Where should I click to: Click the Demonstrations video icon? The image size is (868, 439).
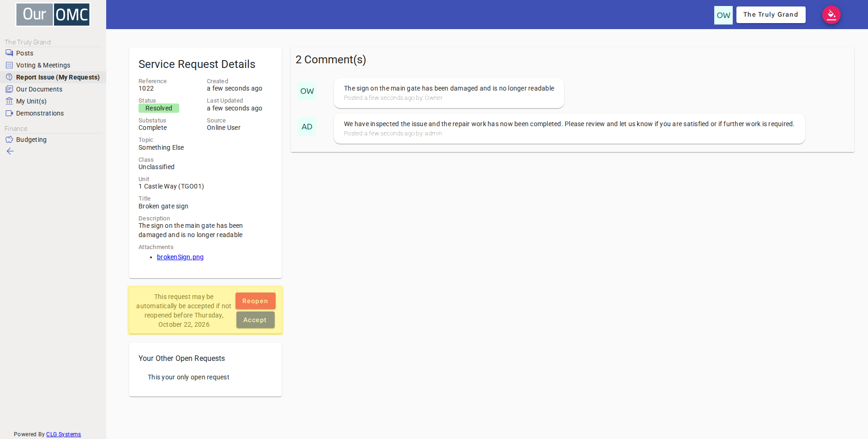click(9, 113)
